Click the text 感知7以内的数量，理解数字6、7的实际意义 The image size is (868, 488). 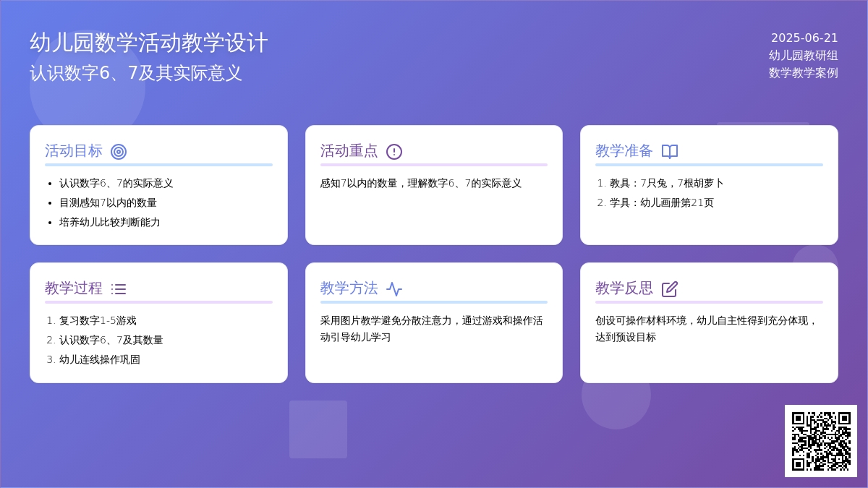click(x=421, y=183)
